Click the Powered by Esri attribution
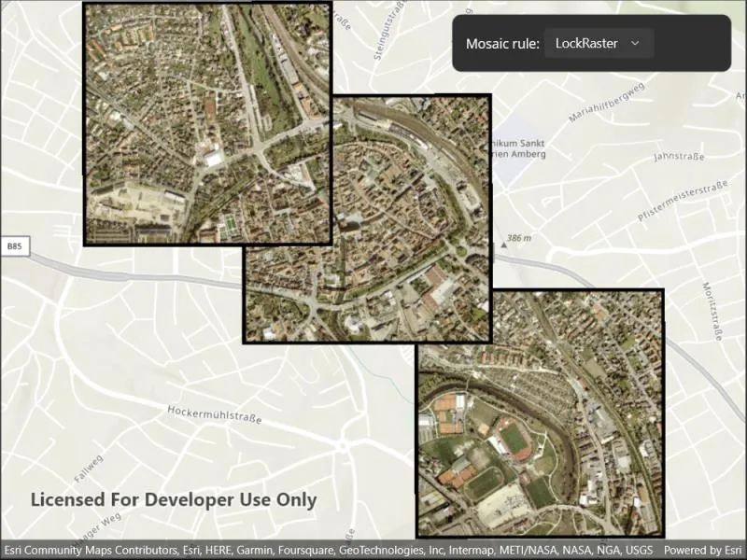 703,550
